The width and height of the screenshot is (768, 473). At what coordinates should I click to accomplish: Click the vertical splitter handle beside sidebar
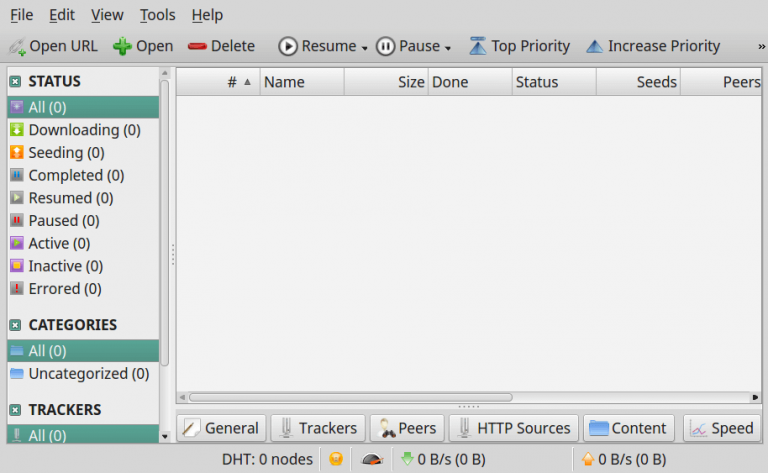pyautogui.click(x=173, y=255)
